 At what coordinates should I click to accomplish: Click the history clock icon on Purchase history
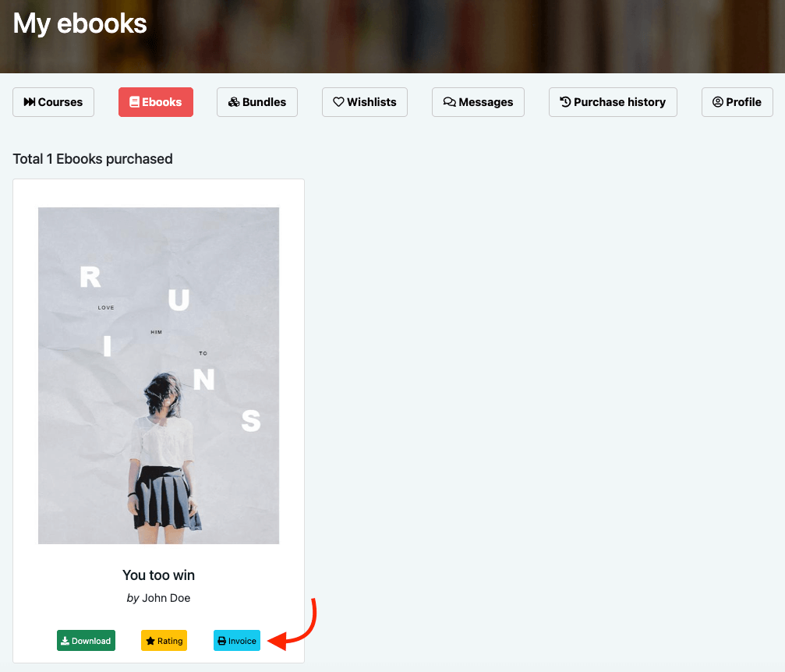[x=564, y=101]
